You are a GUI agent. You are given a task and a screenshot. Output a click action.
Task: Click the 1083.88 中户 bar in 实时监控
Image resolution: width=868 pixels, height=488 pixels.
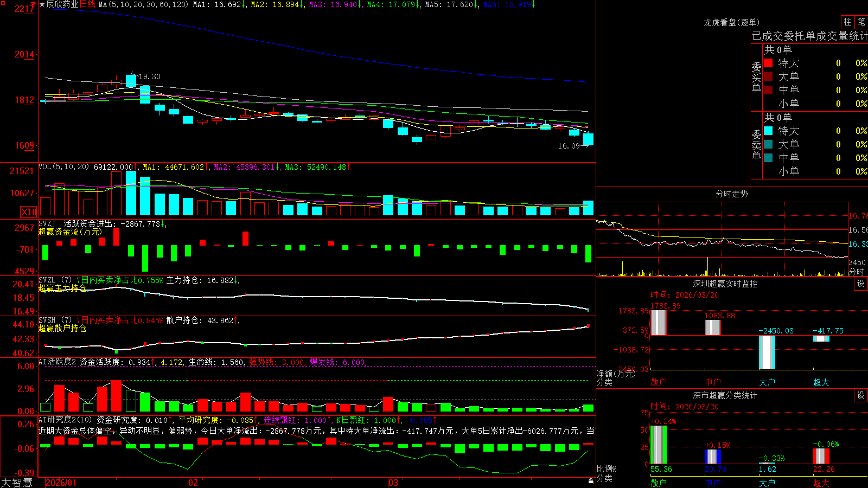713,328
